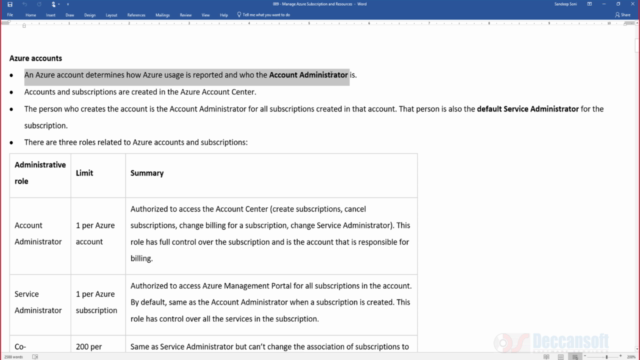Click 'Accounts and subscriptions are created' bullet
This screenshot has width=640, height=360.
pyautogui.click(x=140, y=92)
